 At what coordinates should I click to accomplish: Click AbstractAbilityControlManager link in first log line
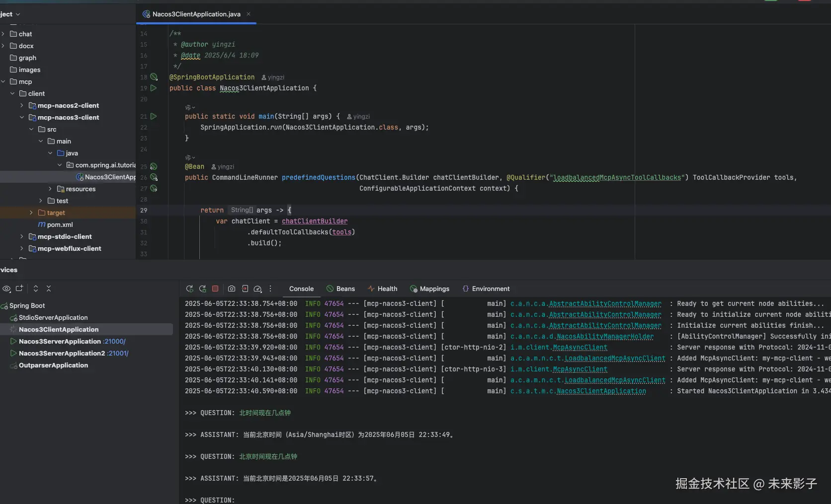605,303
